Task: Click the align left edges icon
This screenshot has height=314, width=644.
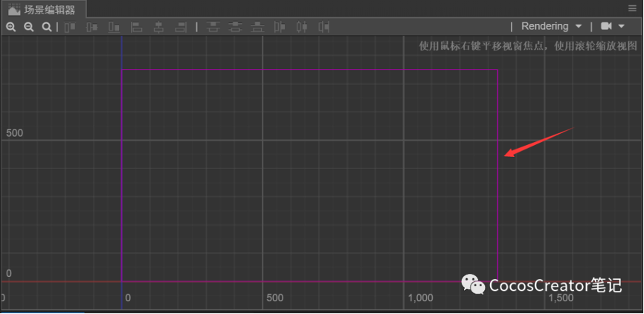Action: [137, 27]
